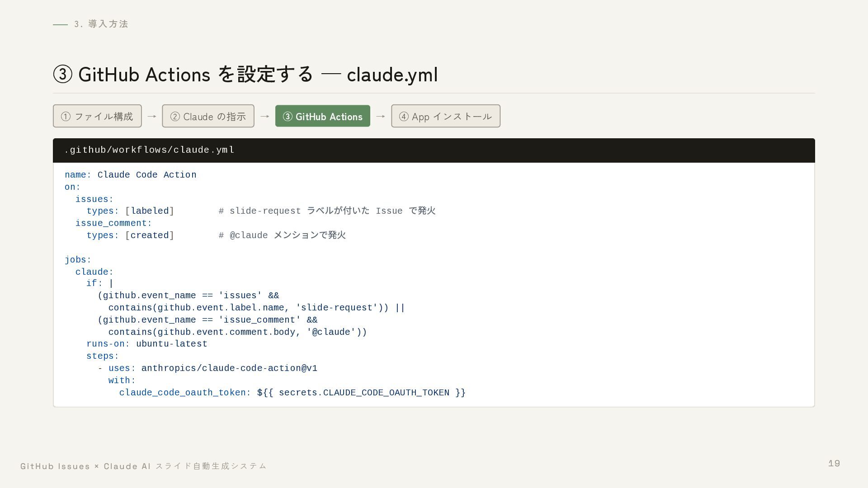This screenshot has width=868, height=488.
Task: Click the page number 19
Action: [834, 464]
